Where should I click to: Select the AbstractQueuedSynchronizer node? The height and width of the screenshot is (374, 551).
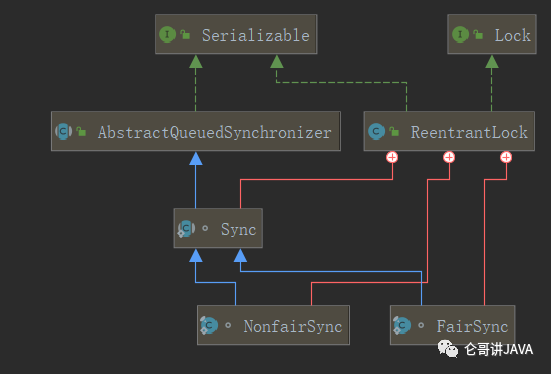(x=196, y=131)
